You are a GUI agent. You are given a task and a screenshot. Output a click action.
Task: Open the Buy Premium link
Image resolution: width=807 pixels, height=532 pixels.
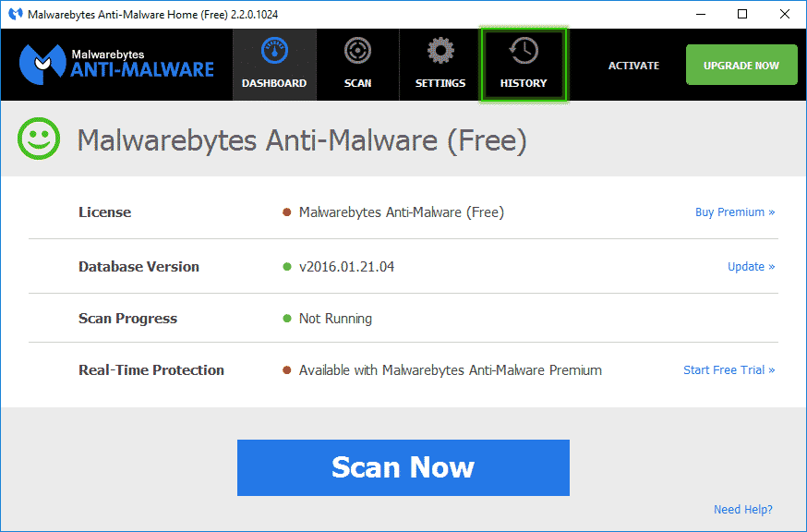point(734,212)
